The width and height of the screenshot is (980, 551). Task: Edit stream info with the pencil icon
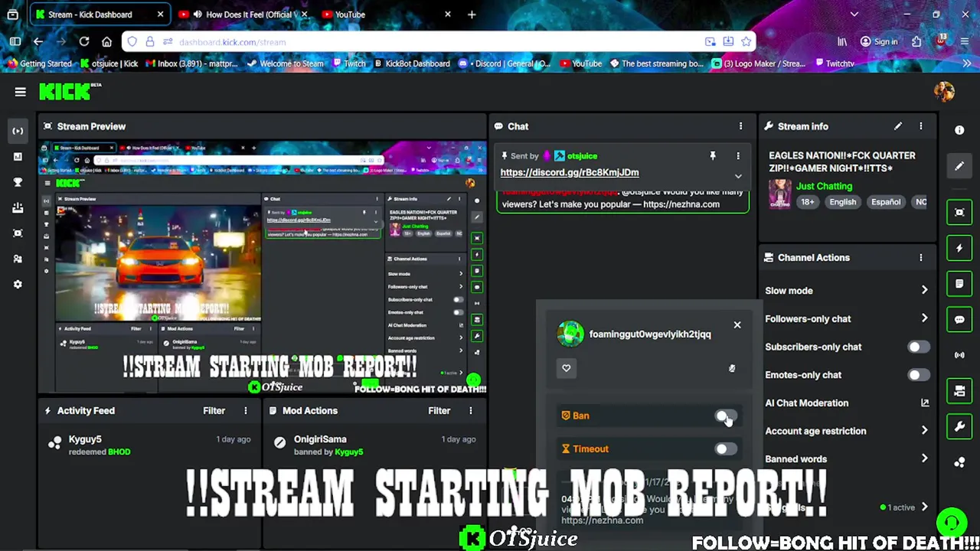click(x=898, y=126)
